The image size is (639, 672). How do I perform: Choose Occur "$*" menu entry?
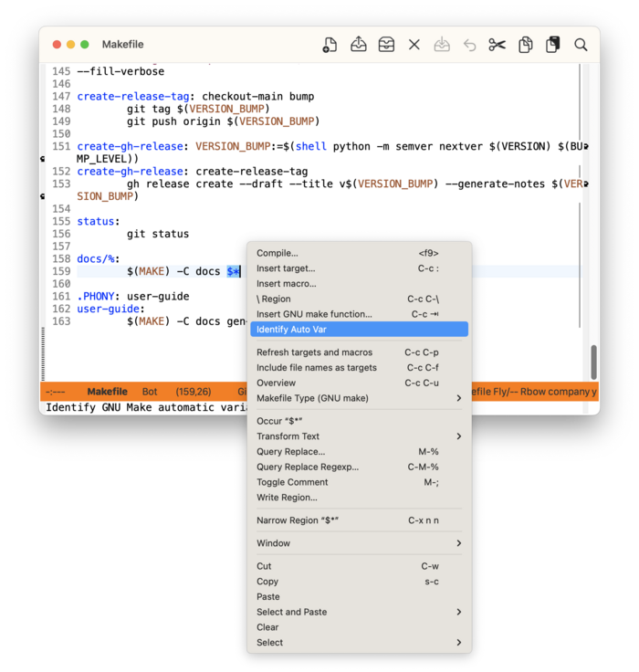[359, 421]
